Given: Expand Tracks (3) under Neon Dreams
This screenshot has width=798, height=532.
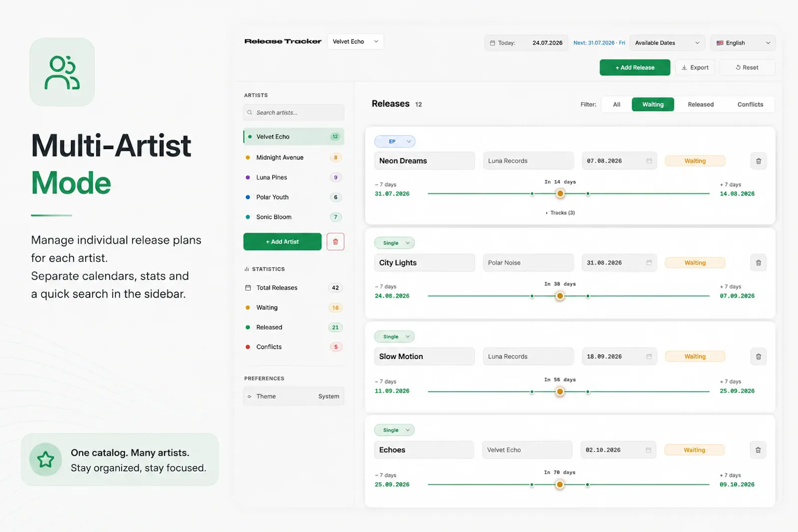Looking at the screenshot, I should pyautogui.click(x=560, y=213).
